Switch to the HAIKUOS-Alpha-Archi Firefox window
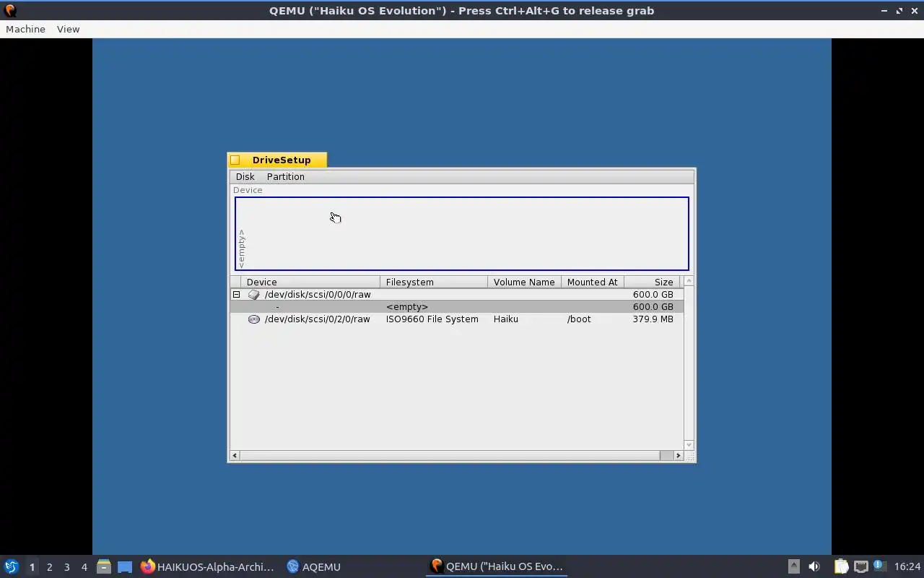The height and width of the screenshot is (578, 924). 207,566
